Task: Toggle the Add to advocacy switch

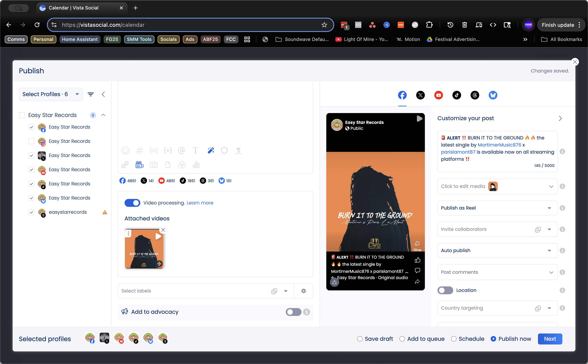Action: pyautogui.click(x=293, y=312)
